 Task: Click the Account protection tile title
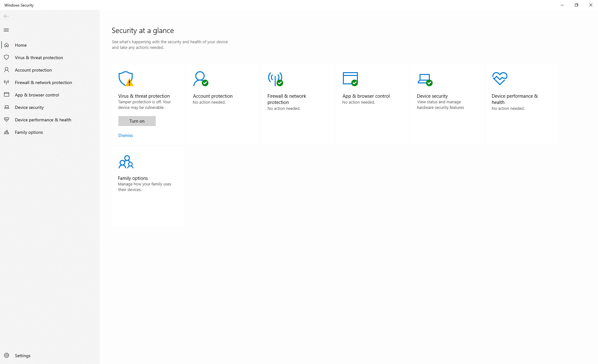click(213, 96)
